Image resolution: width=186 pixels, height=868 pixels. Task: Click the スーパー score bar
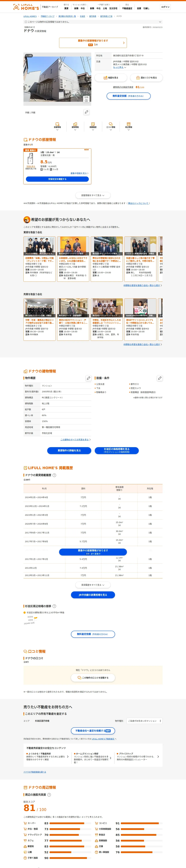[70, 823]
